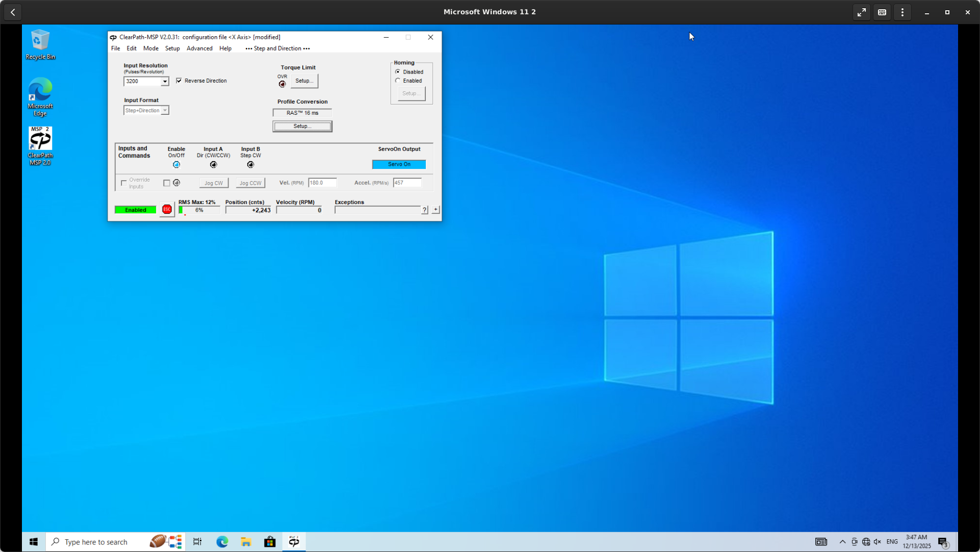This screenshot has width=980, height=552.
Task: Click the Input B step indicator LED
Action: (250, 165)
